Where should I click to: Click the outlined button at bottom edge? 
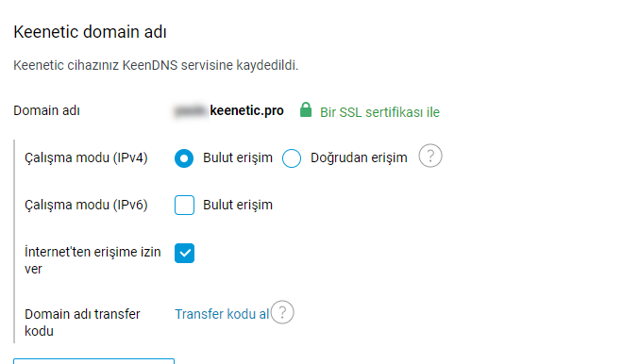(x=93, y=361)
